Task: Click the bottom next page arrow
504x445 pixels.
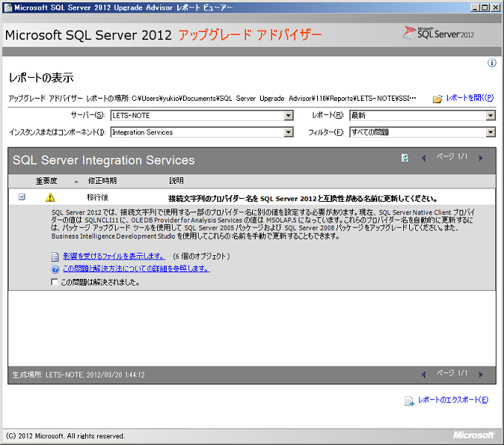Action: point(480,374)
